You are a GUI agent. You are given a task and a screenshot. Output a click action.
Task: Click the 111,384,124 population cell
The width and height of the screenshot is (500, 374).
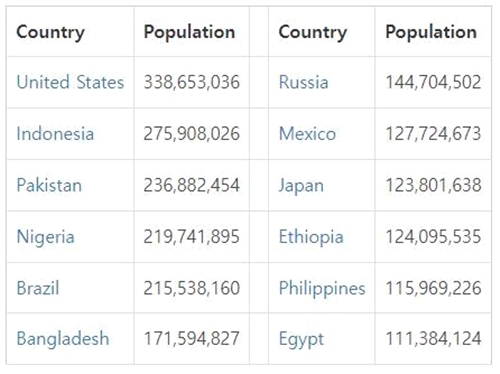(x=433, y=339)
